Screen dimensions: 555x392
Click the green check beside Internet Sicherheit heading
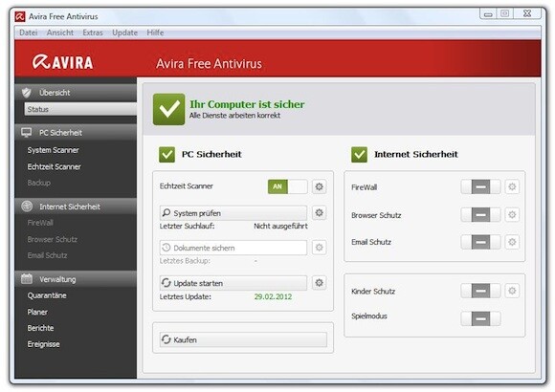359,155
